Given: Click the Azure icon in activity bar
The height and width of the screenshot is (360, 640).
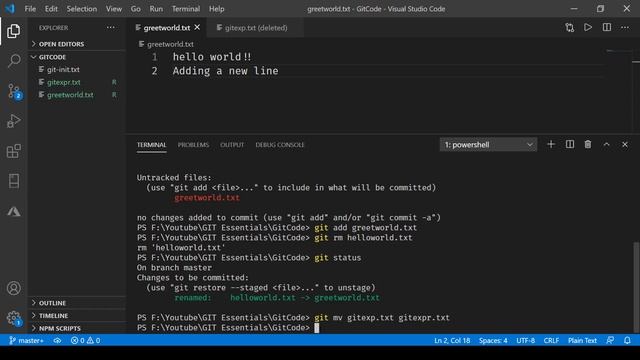Looking at the screenshot, I should [13, 211].
